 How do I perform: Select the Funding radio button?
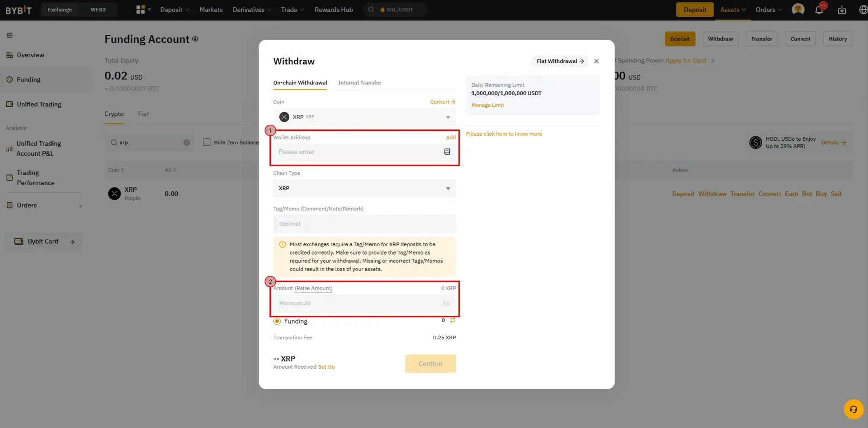pos(277,321)
